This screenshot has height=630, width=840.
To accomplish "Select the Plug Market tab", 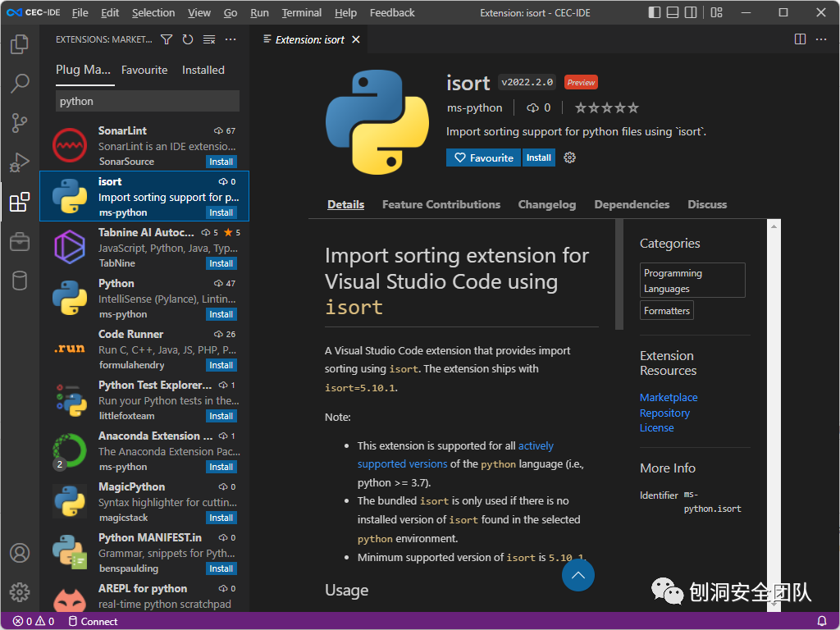I will [x=83, y=70].
